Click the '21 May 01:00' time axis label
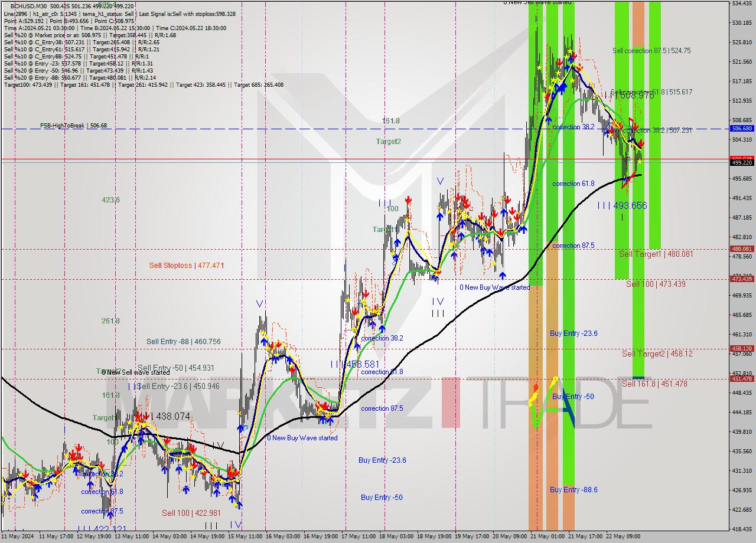Screen dimensions: 756x543 coord(548,537)
